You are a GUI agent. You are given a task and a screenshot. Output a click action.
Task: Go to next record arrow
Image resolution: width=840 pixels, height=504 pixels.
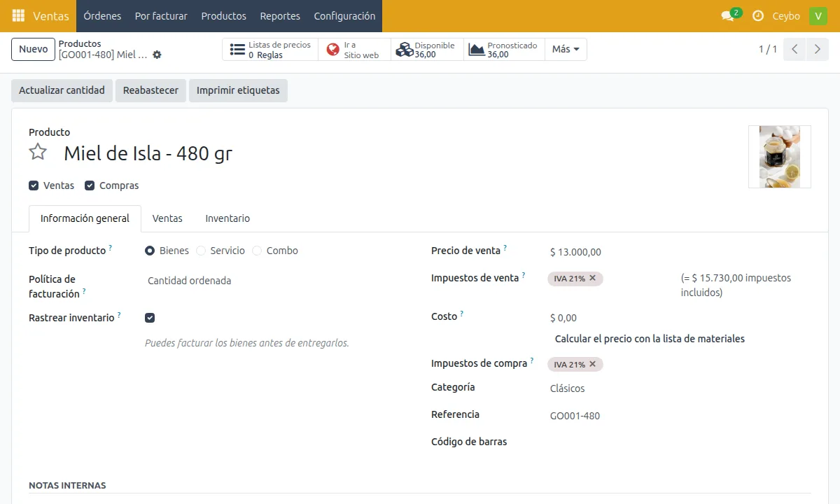coord(817,50)
